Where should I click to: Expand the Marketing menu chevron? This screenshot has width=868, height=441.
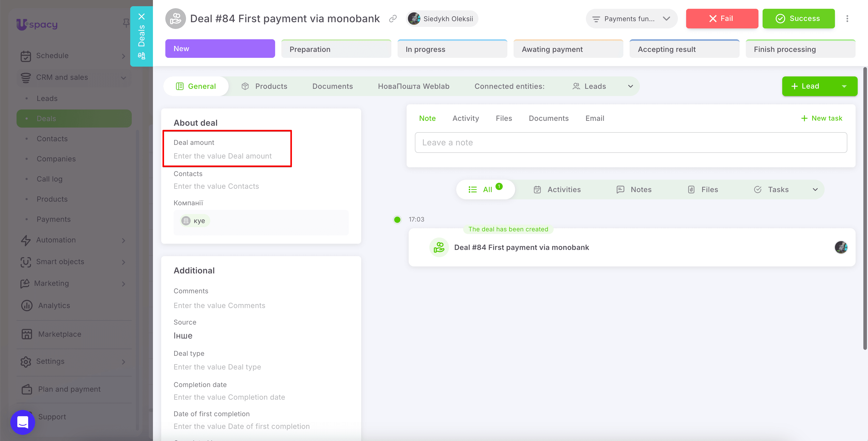tap(124, 284)
